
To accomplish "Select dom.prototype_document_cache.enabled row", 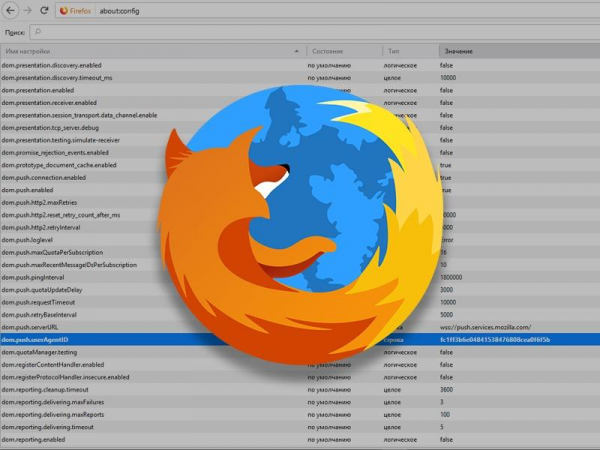I will coord(300,165).
